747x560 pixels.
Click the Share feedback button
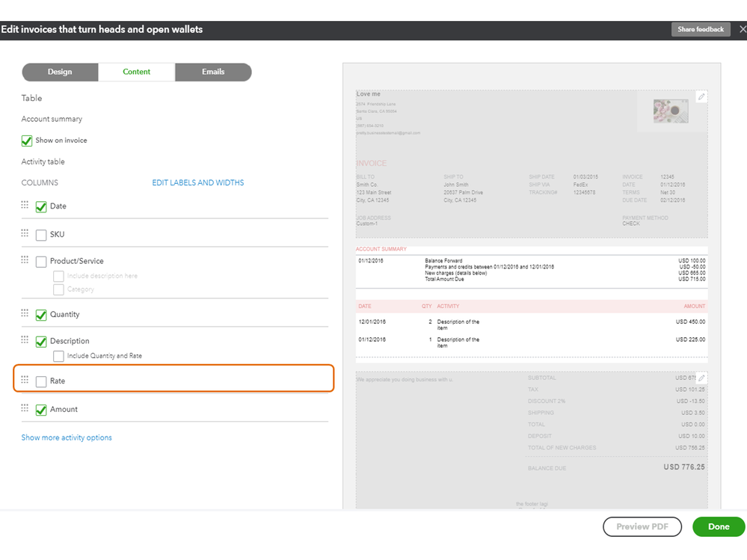[x=701, y=29]
